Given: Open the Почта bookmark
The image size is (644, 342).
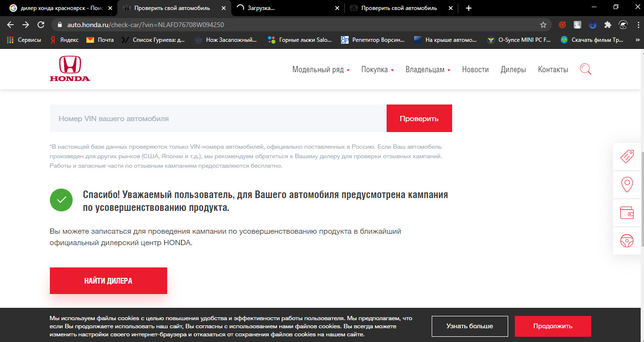Looking at the screenshot, I should 100,40.
